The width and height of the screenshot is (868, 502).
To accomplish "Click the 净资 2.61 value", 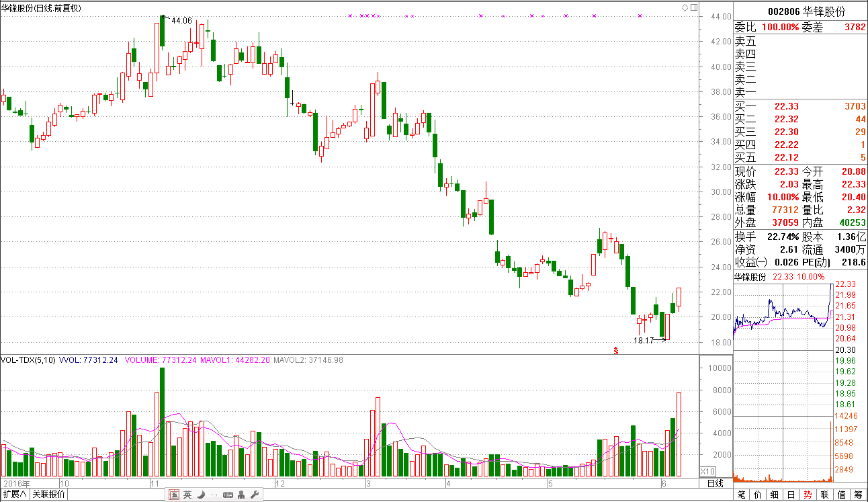I will tap(789, 250).
